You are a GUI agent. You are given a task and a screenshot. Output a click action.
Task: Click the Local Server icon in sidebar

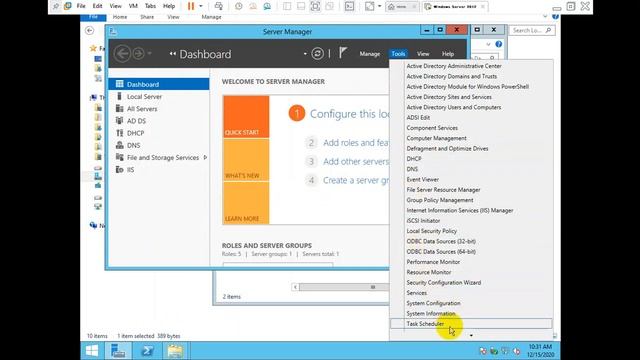(x=120, y=96)
